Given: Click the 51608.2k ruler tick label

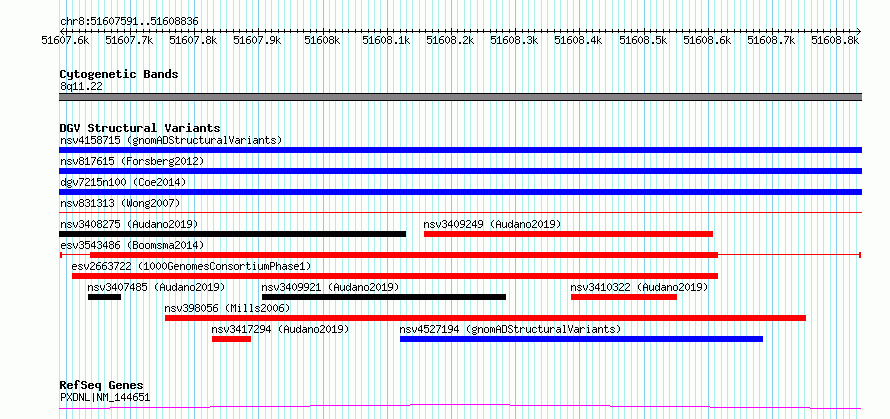Looking at the screenshot, I should 450,40.
